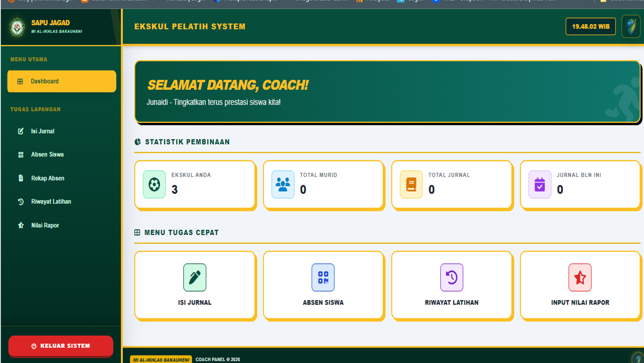Screen dimensions: 644x363
Task: Open the Riwayat Latihan quick task history icon
Action: 452,277
